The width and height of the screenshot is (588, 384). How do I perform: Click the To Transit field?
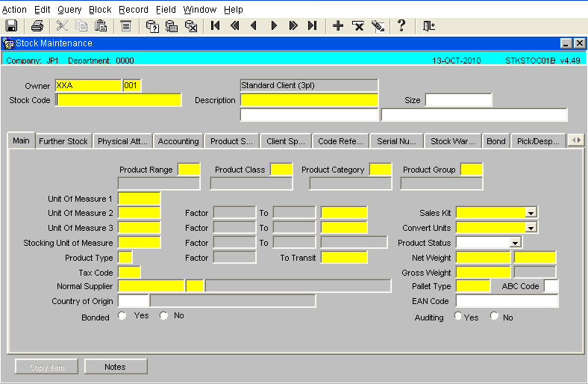pos(344,258)
